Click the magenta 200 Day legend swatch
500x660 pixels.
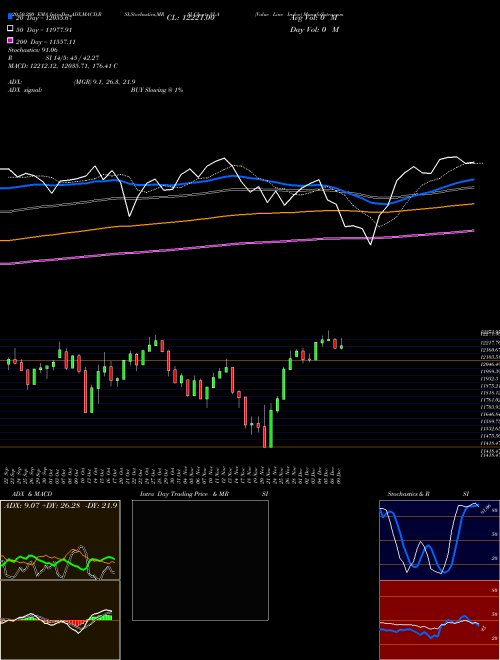(x=10, y=40)
